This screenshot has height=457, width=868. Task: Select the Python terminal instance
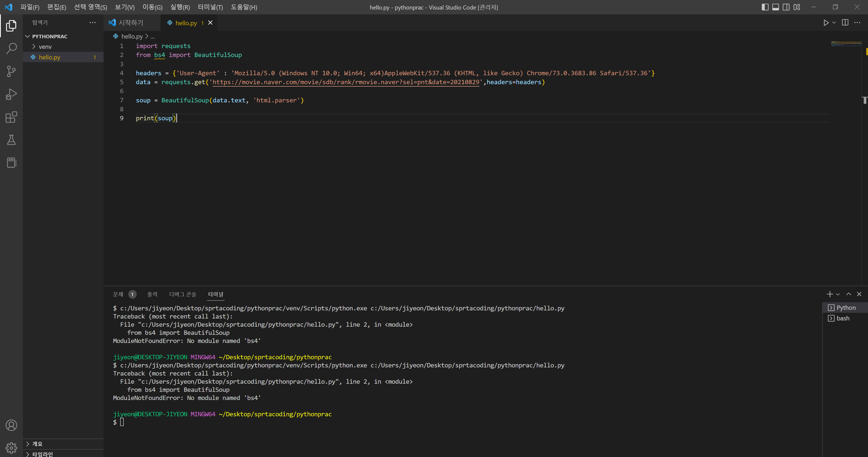(845, 308)
